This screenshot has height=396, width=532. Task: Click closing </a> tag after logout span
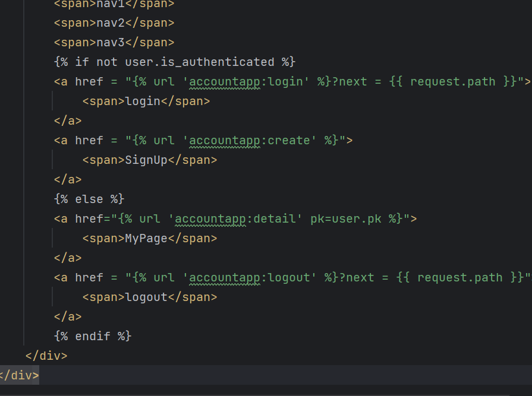click(68, 316)
